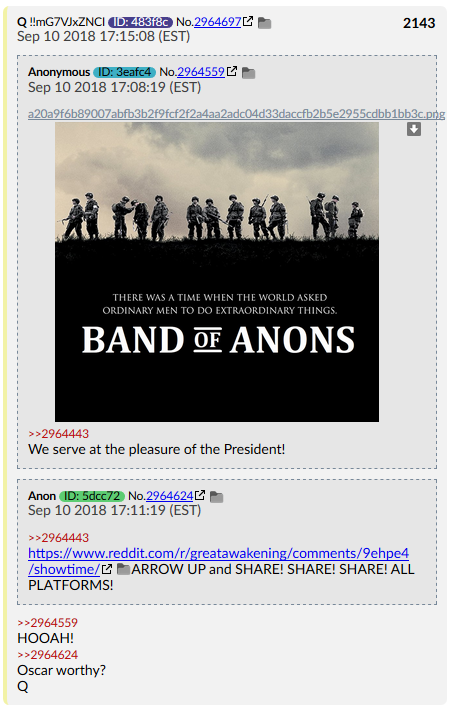Open external link icon beside post 2964624

pos(200,495)
